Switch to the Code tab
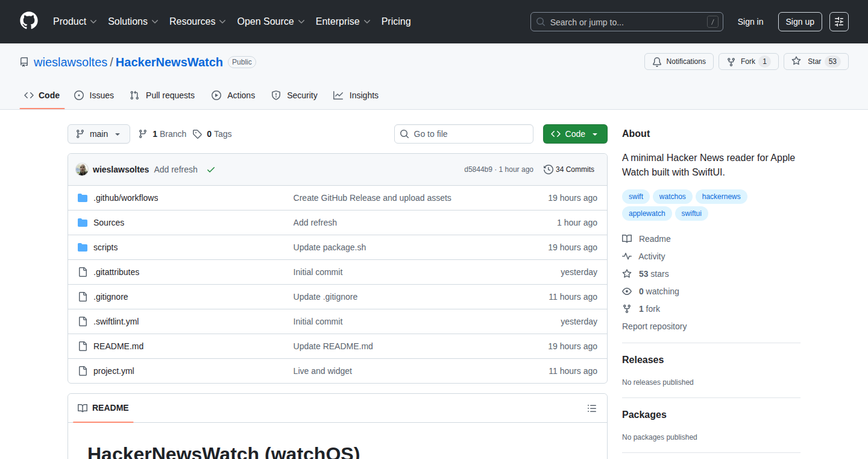 tap(42, 95)
